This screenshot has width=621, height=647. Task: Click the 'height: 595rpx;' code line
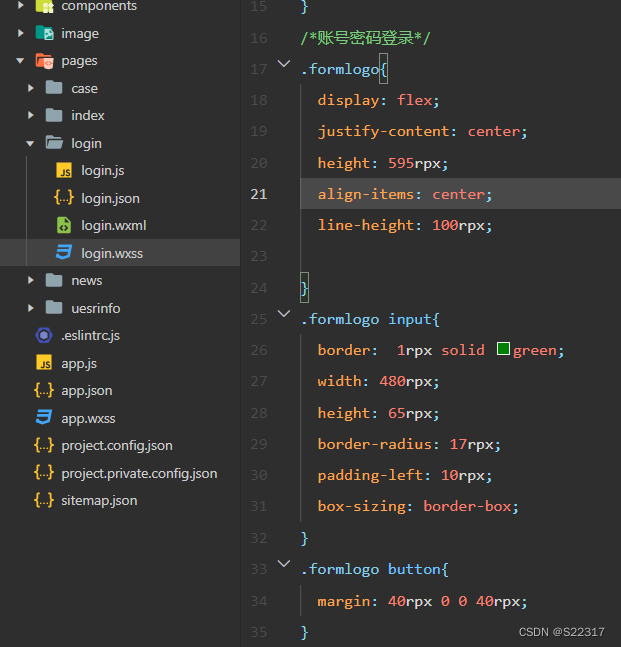[383, 163]
